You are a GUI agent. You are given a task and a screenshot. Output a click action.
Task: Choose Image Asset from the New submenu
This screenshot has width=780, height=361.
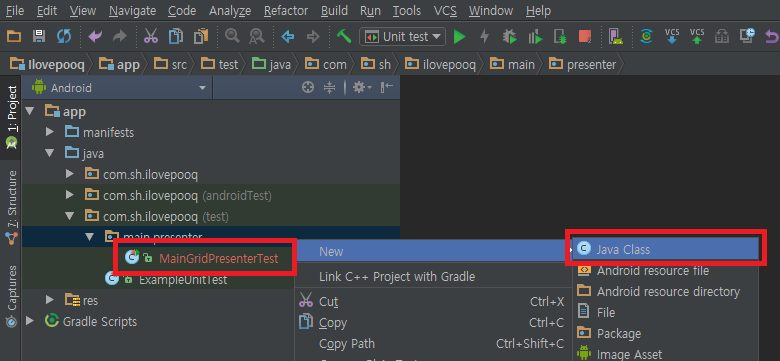click(665, 354)
